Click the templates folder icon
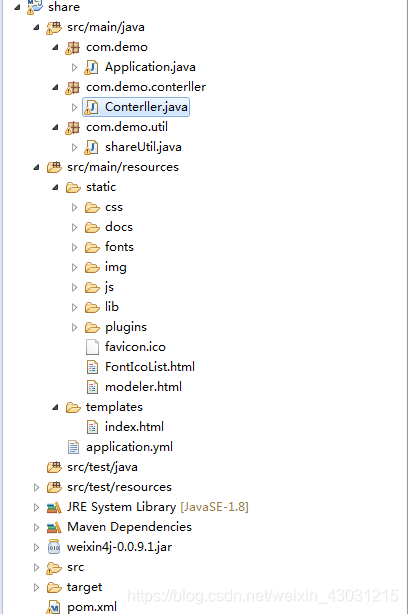The width and height of the screenshot is (408, 614). click(x=73, y=407)
